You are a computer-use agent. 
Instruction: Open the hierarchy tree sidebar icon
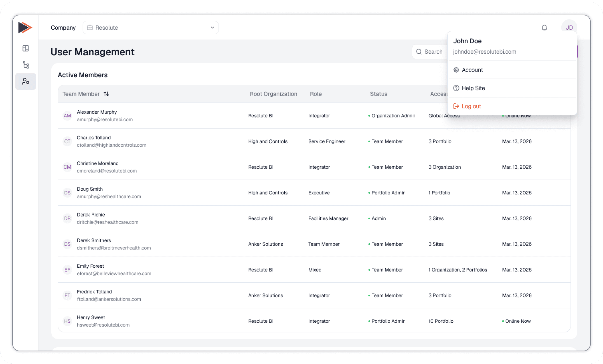[26, 65]
